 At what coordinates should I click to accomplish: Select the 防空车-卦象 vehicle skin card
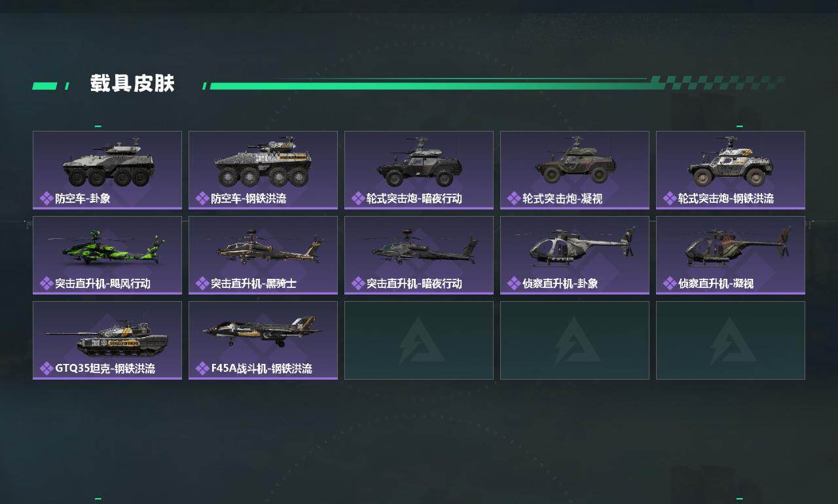pos(107,170)
